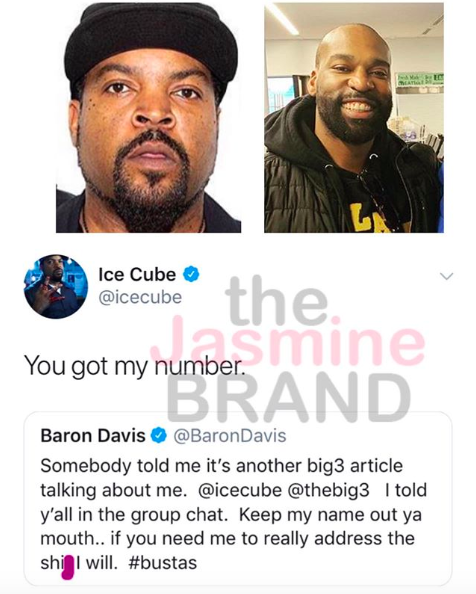Click the Jasmine BRAND watermark logo
476x594 pixels.
pos(288,350)
